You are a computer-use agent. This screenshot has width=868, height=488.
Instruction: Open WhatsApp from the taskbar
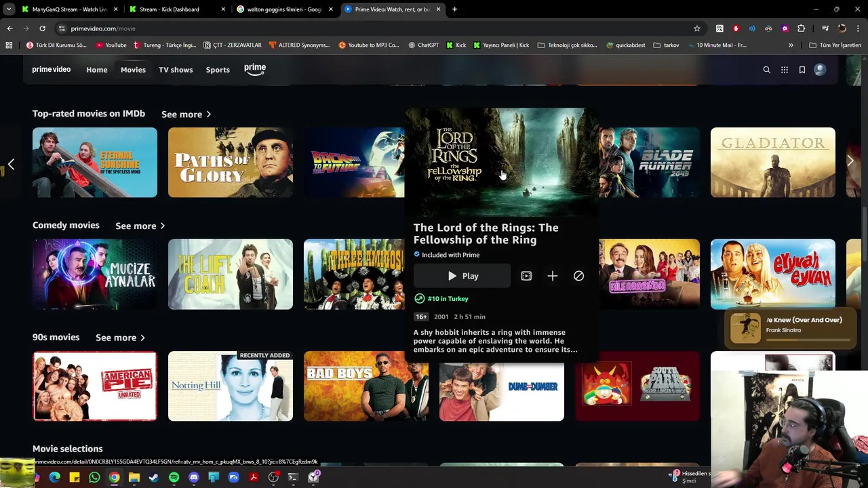(x=94, y=478)
